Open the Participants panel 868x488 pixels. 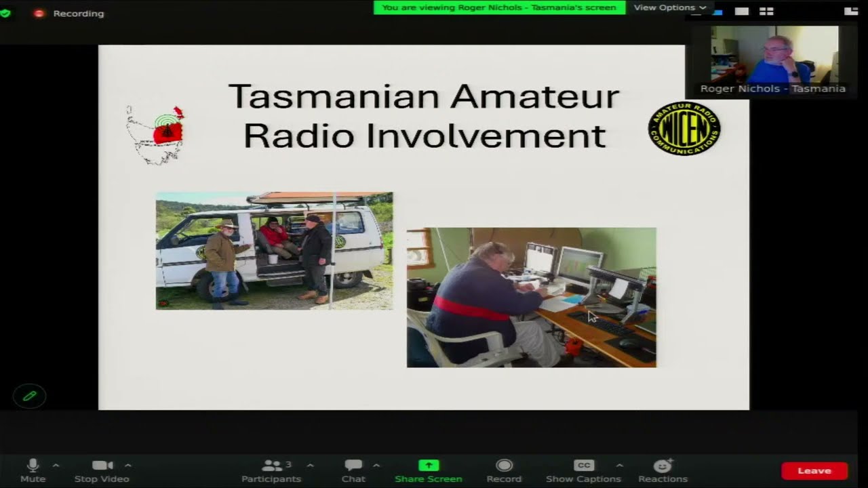[271, 470]
